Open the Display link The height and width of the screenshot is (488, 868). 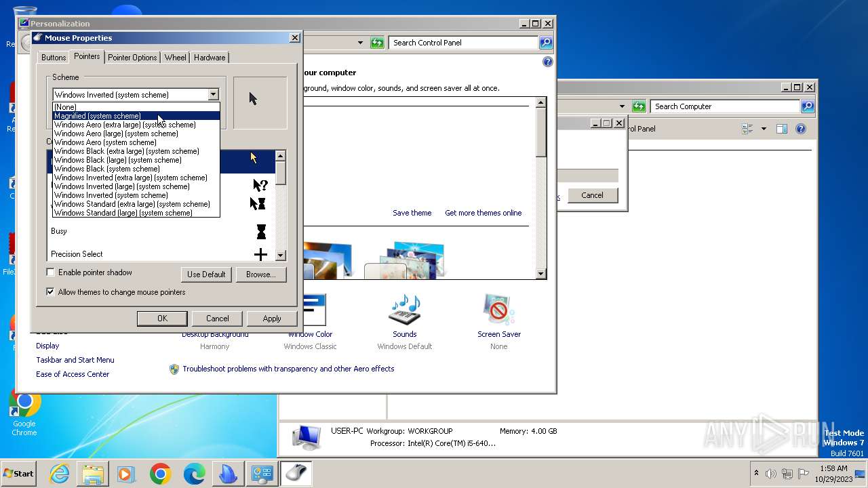pyautogui.click(x=47, y=346)
